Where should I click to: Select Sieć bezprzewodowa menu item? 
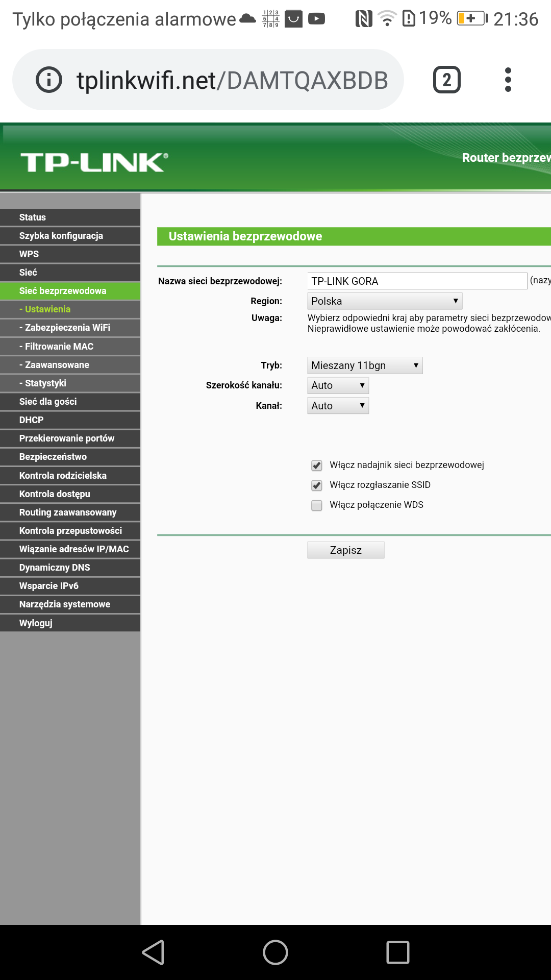[x=70, y=291]
